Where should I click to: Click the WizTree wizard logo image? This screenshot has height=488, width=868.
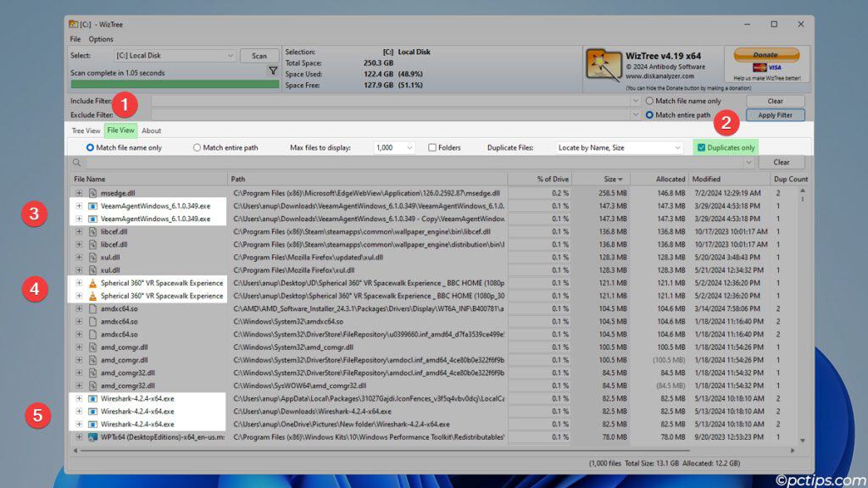604,66
